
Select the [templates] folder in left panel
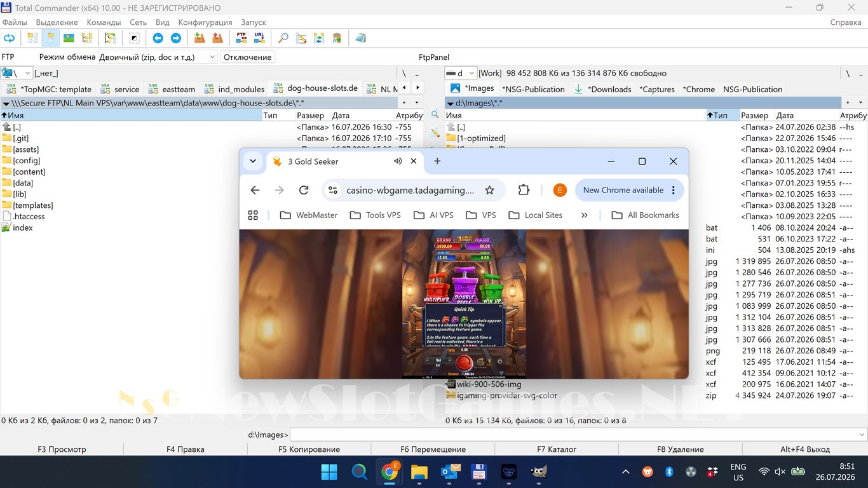tap(33, 205)
